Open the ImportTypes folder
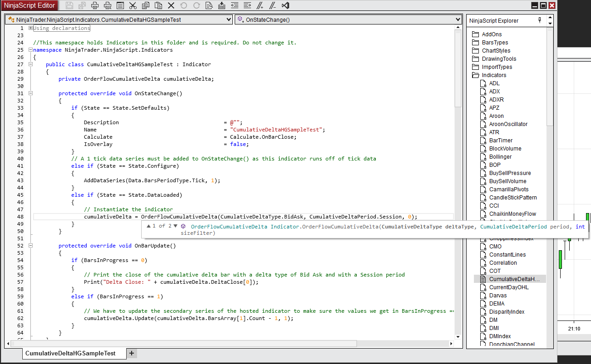The height and width of the screenshot is (364, 591). (492, 67)
